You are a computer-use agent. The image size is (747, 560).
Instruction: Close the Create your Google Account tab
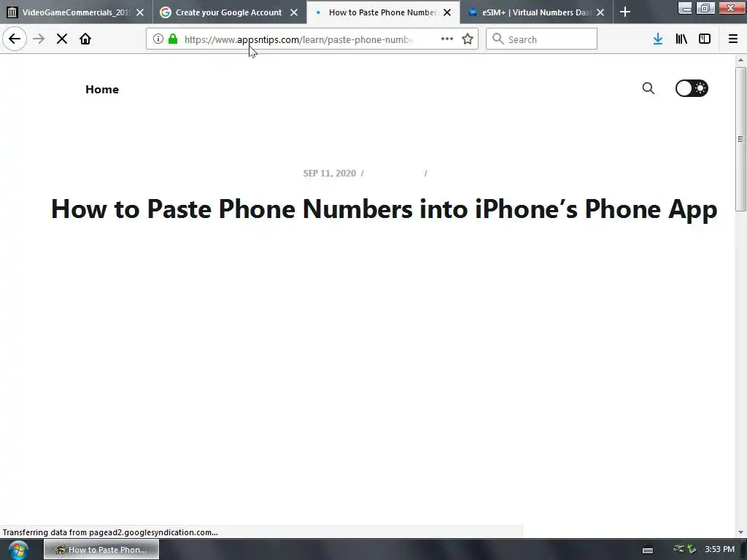point(294,12)
